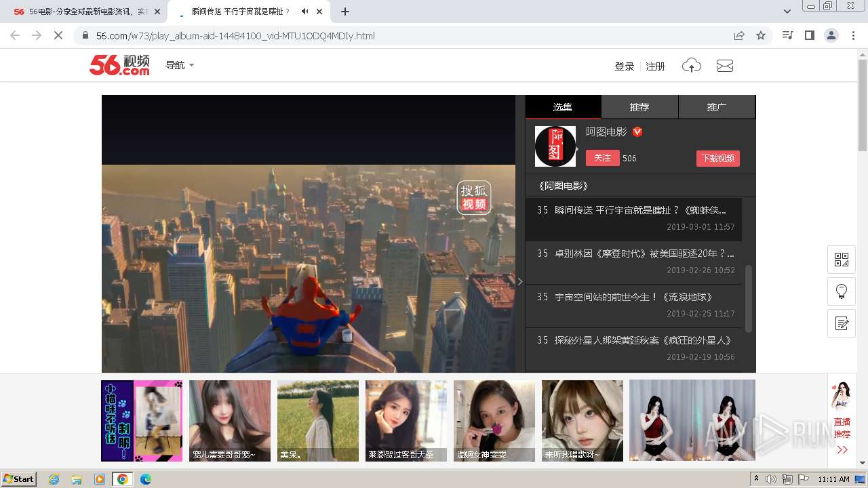The height and width of the screenshot is (488, 868).
Task: Go forward in browser history
Action: [37, 35]
